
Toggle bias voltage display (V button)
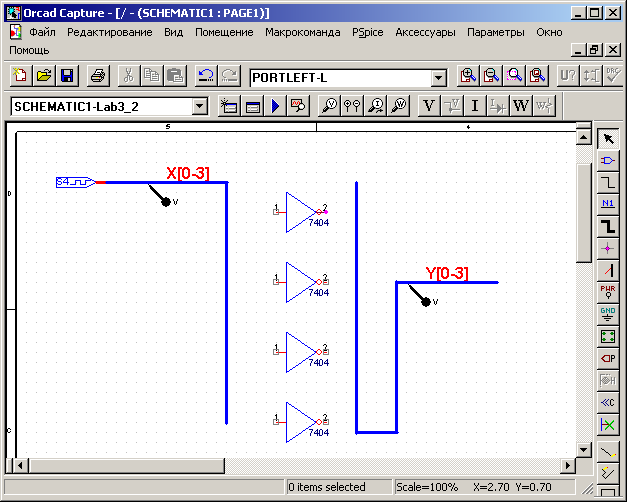pyautogui.click(x=429, y=106)
